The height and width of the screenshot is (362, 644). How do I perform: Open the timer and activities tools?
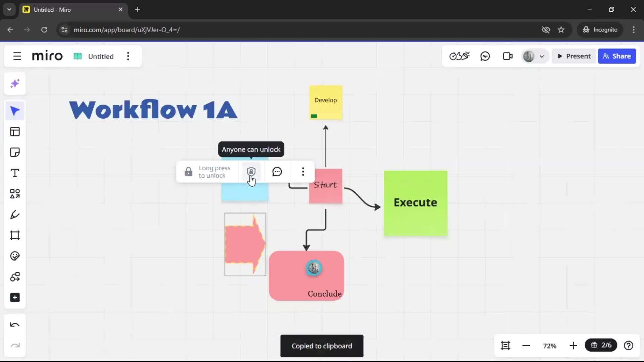click(459, 56)
